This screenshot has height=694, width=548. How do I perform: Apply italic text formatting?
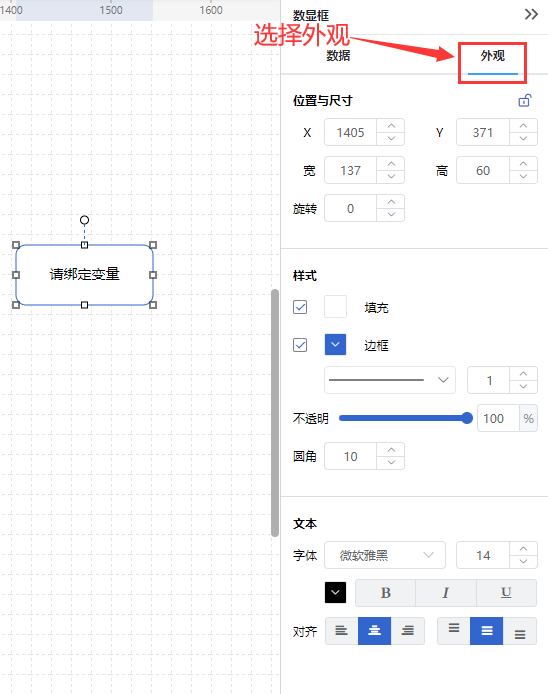click(x=446, y=593)
